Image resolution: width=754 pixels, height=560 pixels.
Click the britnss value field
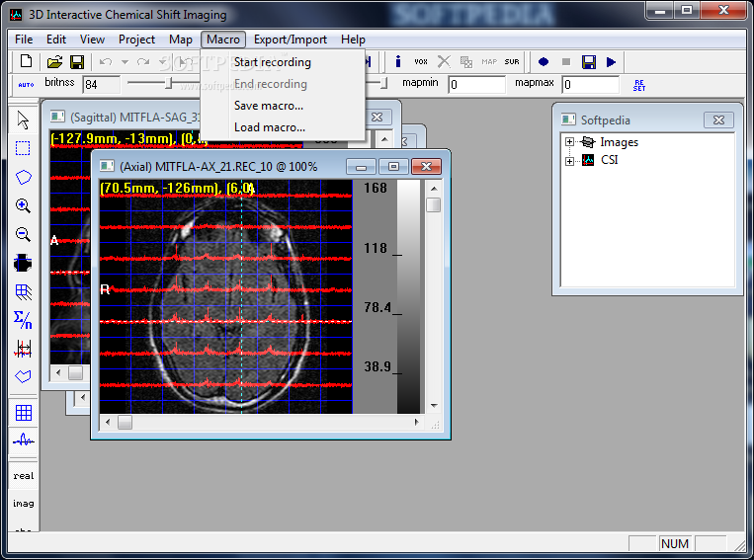[101, 85]
